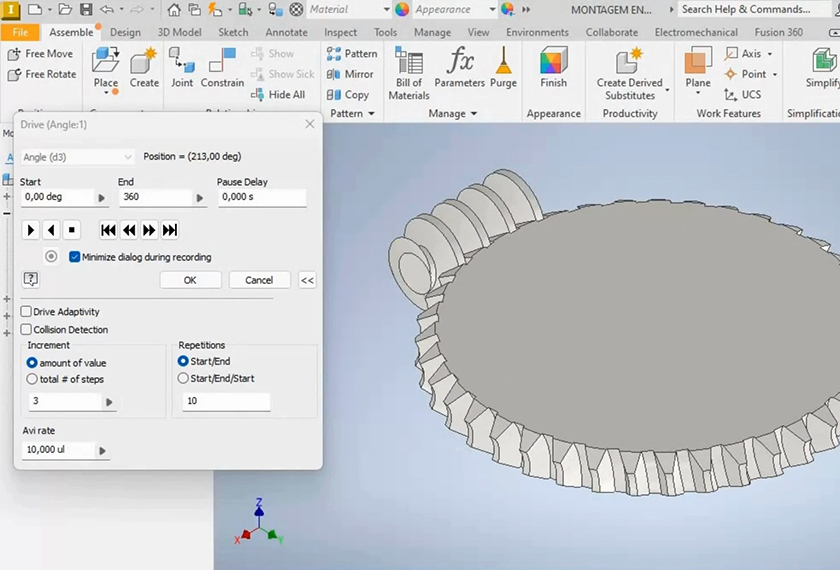Collapse the dialog with << button
This screenshot has height=570, width=840.
[x=307, y=281]
